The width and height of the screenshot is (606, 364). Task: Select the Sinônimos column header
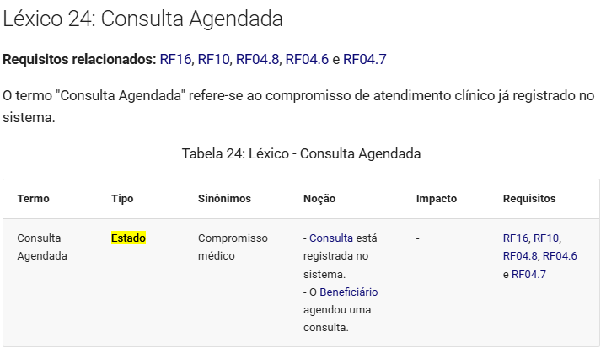[x=224, y=199]
